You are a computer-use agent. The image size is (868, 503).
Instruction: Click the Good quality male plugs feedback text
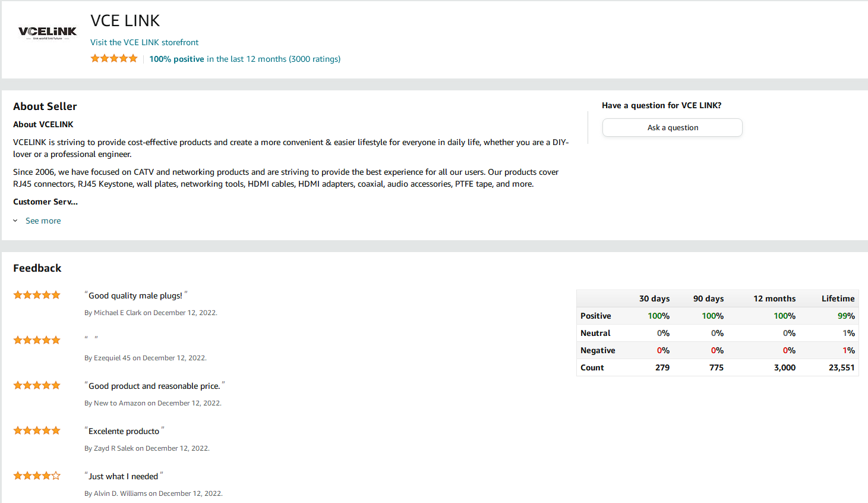click(x=135, y=295)
